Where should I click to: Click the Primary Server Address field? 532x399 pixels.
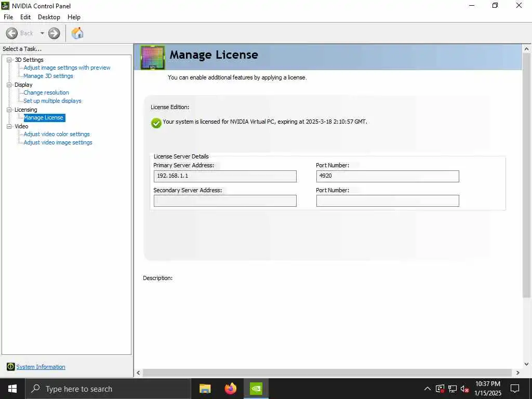225,176
